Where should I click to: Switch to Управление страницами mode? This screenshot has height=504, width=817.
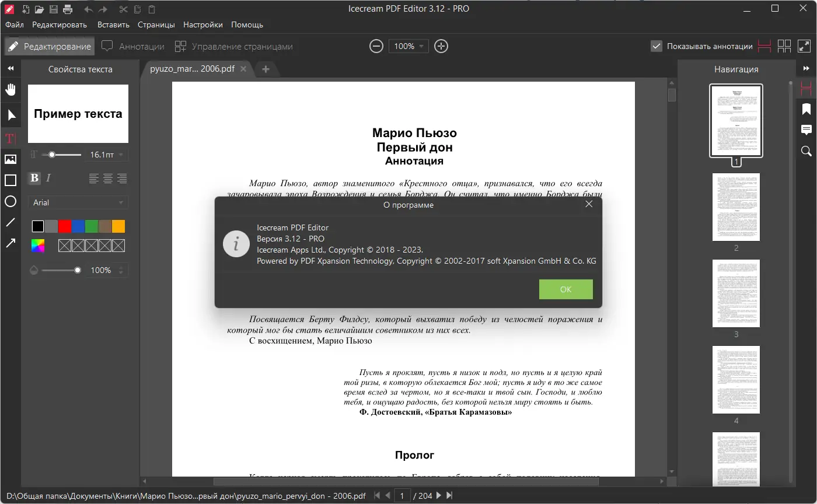234,46
